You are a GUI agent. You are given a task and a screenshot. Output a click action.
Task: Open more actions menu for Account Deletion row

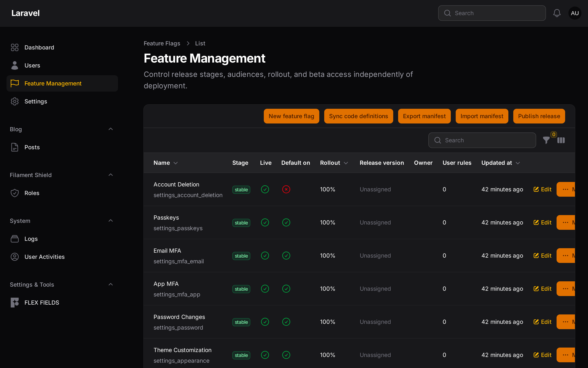[566, 189]
